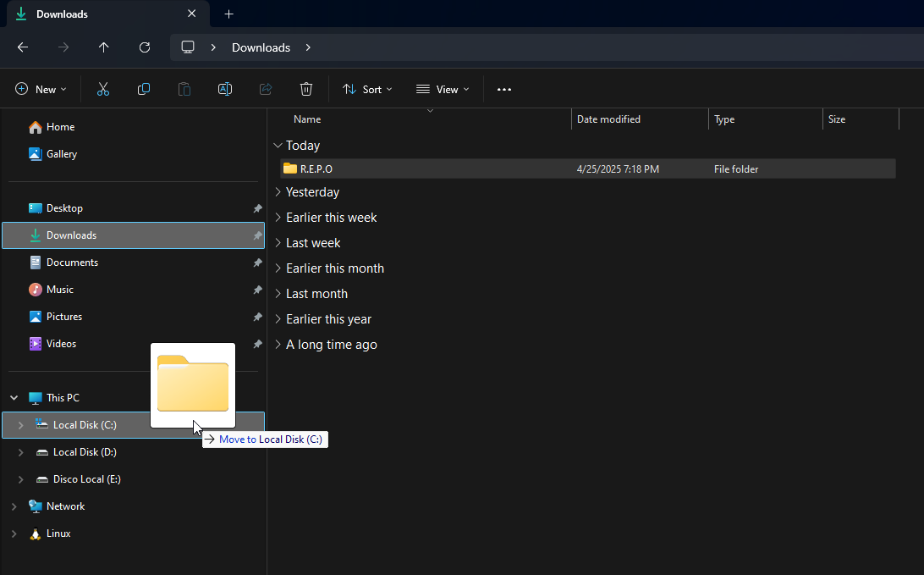This screenshot has height=575, width=924.
Task: Click the New button
Action: tap(40, 89)
